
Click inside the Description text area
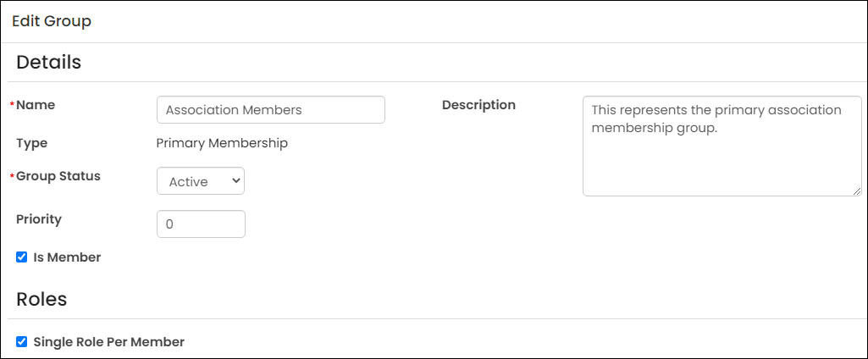pos(721,146)
